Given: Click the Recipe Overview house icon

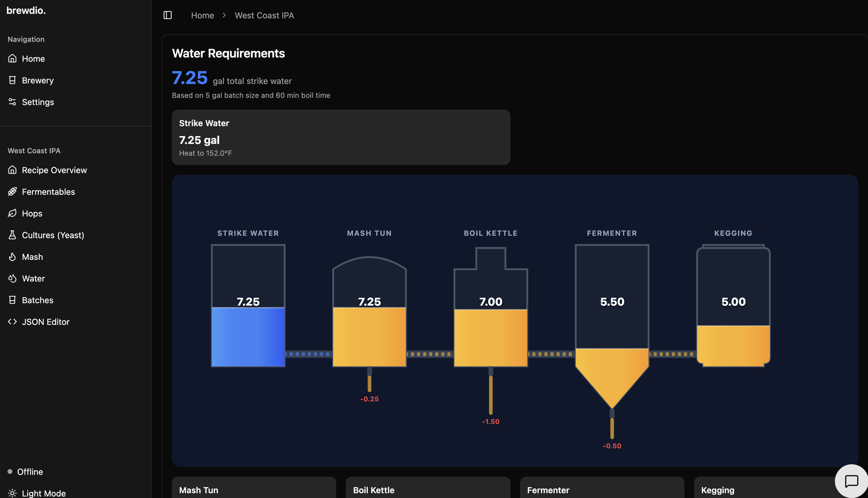Looking at the screenshot, I should pyautogui.click(x=12, y=170).
